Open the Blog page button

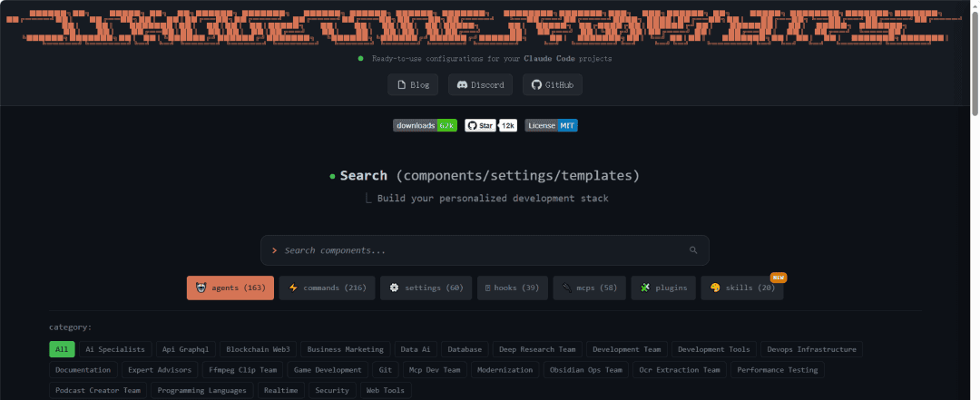tap(413, 85)
